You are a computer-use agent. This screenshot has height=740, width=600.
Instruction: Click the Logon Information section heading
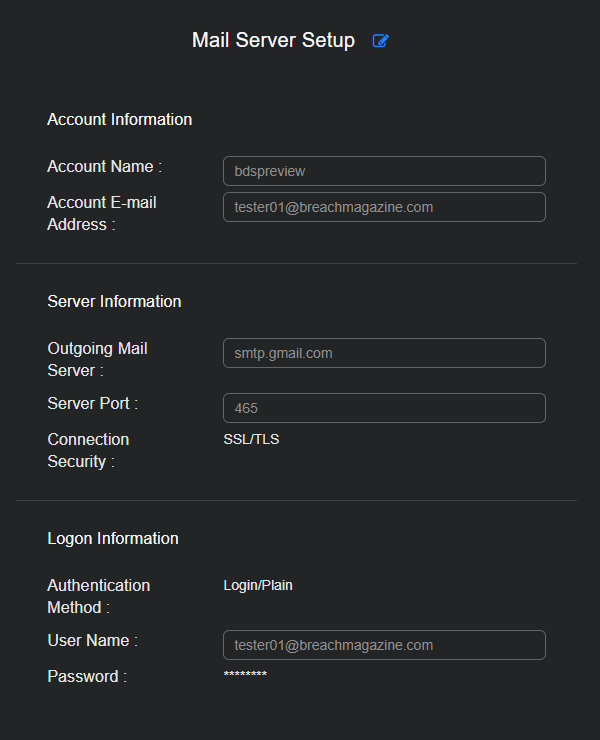point(113,538)
